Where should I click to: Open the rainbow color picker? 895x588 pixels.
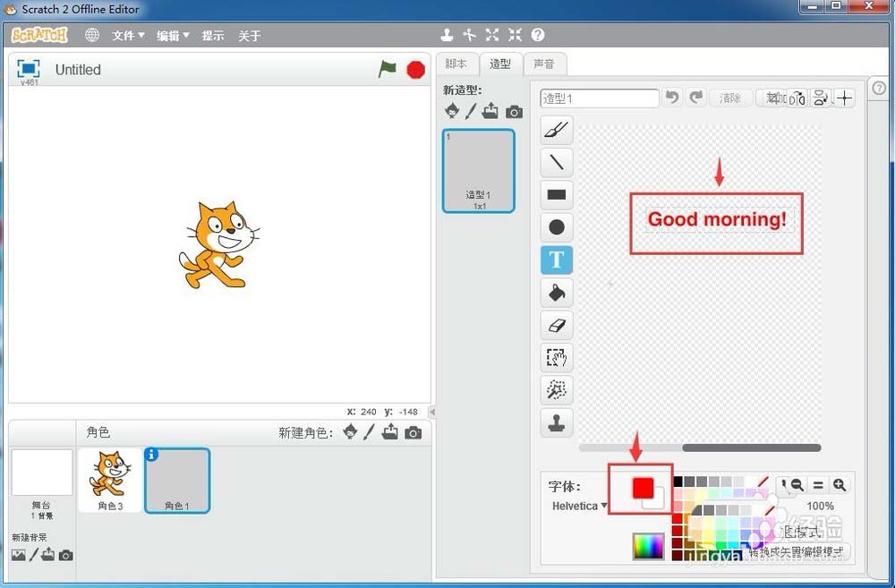click(648, 546)
